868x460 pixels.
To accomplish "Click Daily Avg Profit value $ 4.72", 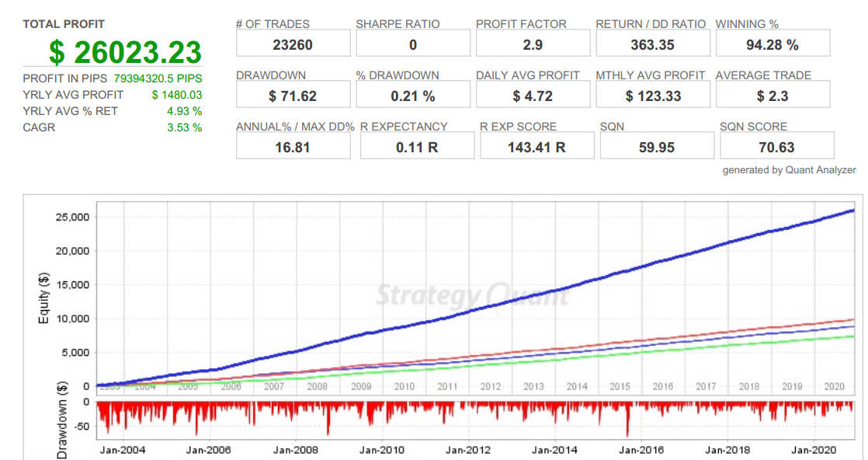I will pos(533,96).
